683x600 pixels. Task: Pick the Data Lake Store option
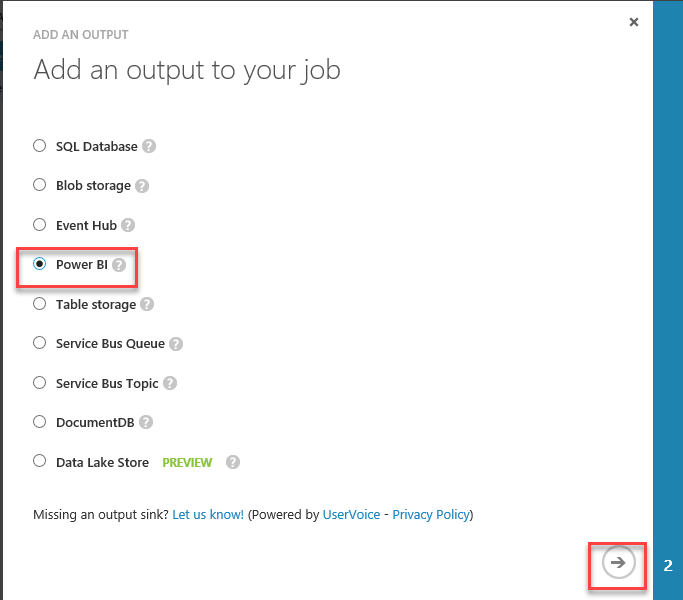pyautogui.click(x=40, y=461)
